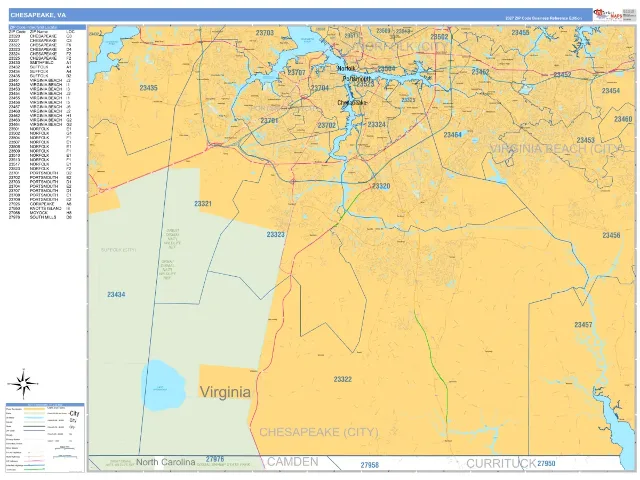Click the blue legend header bar
The image size is (640, 480).
point(45,404)
